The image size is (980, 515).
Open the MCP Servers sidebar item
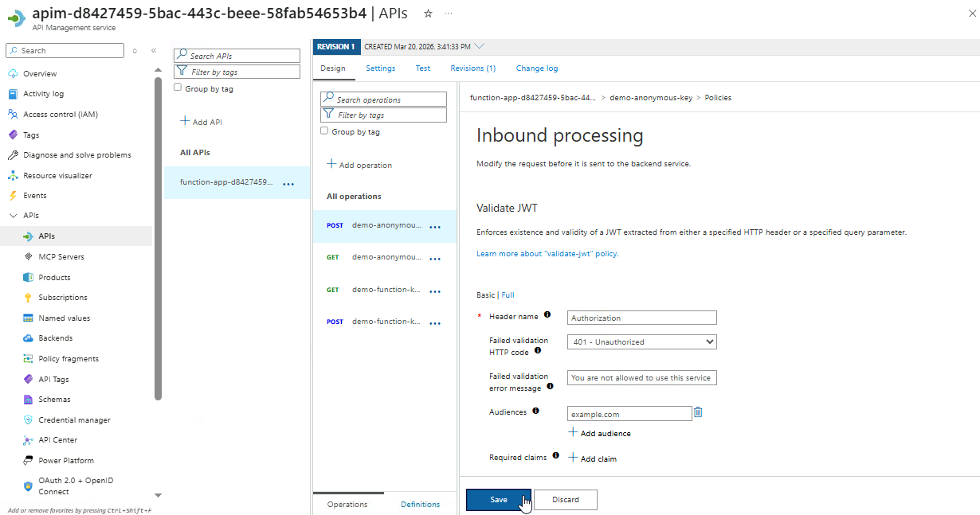coord(61,257)
